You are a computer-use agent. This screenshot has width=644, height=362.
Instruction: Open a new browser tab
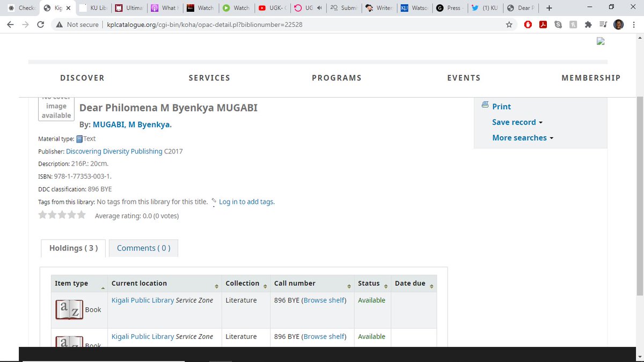(549, 8)
